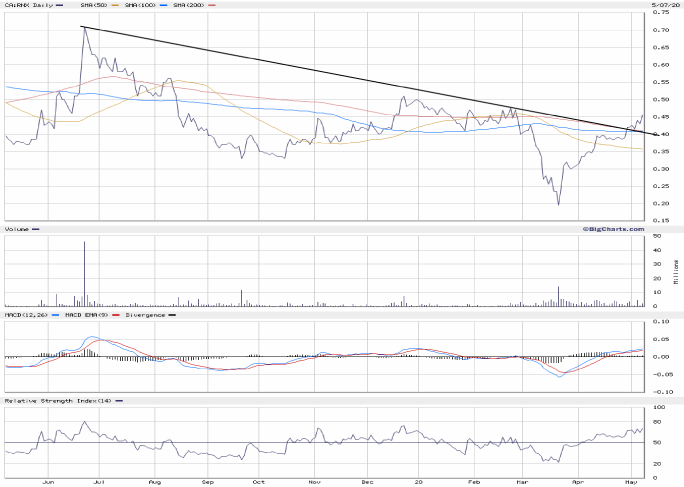
Task: Click the 5/07/20 date label
Action: [x=665, y=5]
